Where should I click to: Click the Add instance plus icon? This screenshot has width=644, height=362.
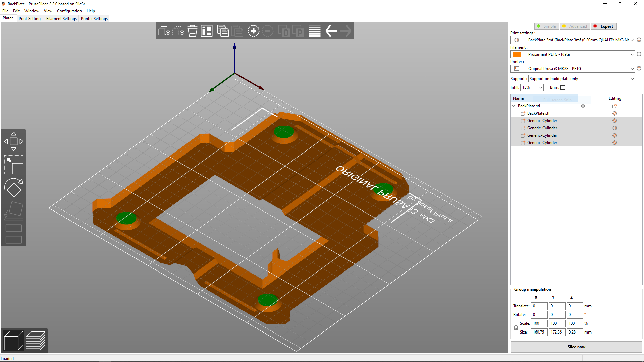point(254,31)
